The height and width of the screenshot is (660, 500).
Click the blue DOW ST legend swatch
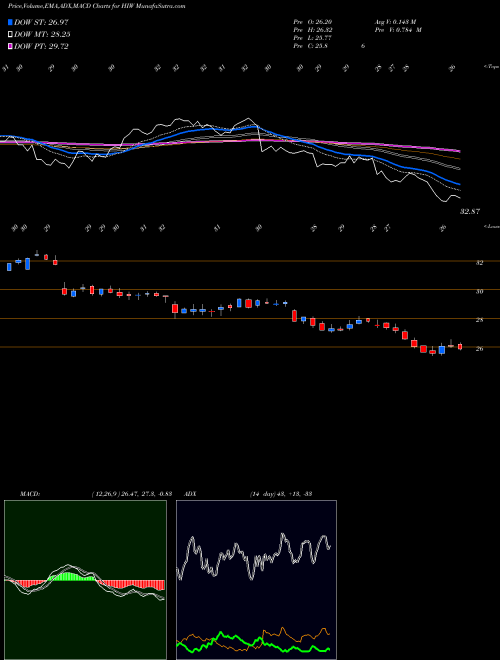point(10,22)
